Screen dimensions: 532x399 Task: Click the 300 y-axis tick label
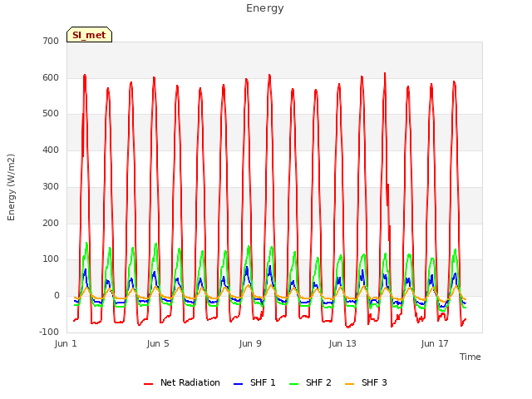tap(51, 186)
